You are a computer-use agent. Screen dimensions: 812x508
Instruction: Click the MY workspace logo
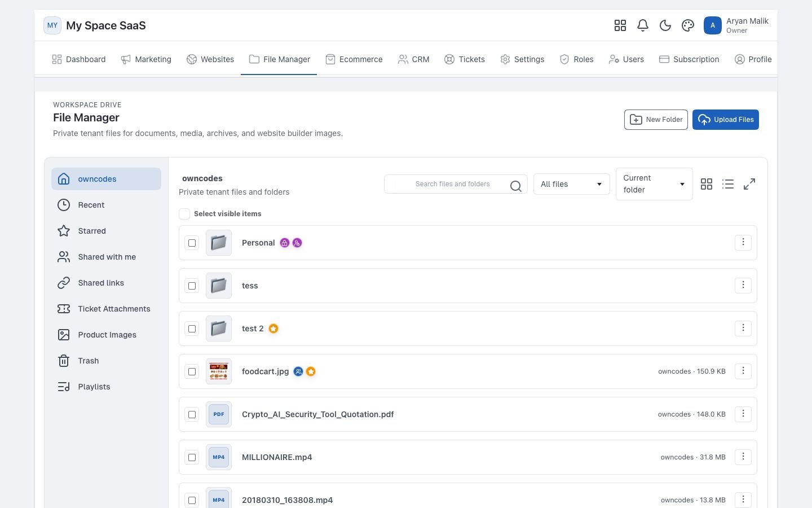pyautogui.click(x=52, y=25)
